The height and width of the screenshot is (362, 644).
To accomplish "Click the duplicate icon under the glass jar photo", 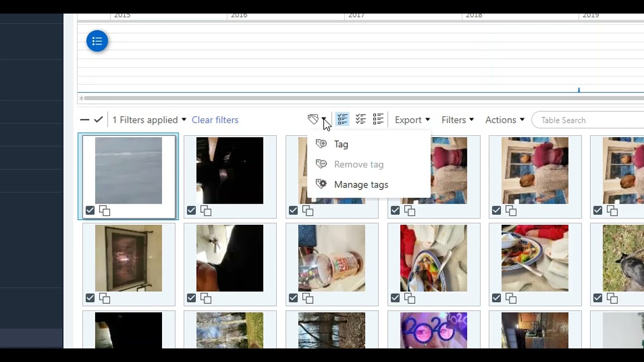I will pyautogui.click(x=308, y=298).
